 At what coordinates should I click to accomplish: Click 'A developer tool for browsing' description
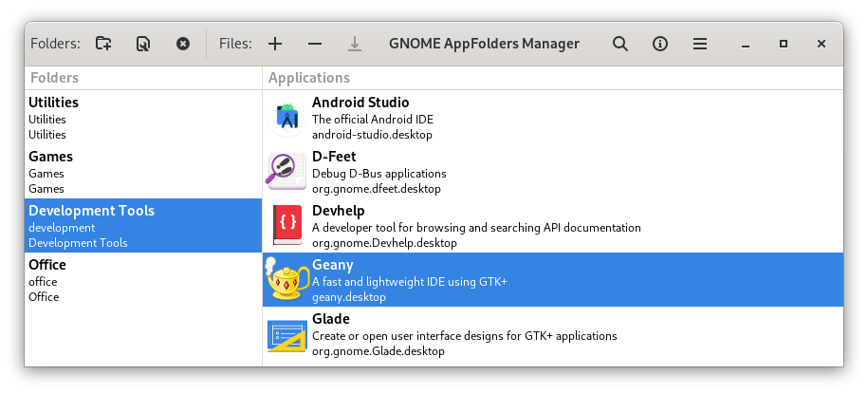476,228
